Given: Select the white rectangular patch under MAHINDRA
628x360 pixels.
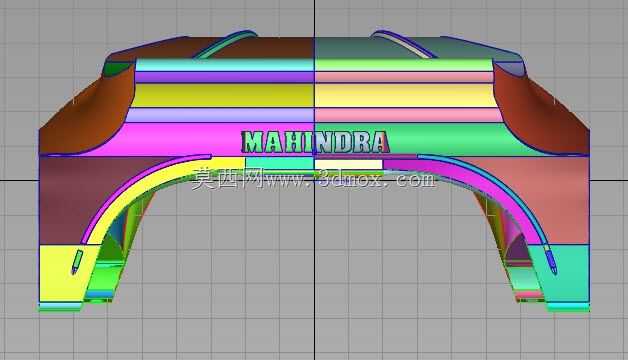Looking at the screenshot, I should tap(348, 164).
